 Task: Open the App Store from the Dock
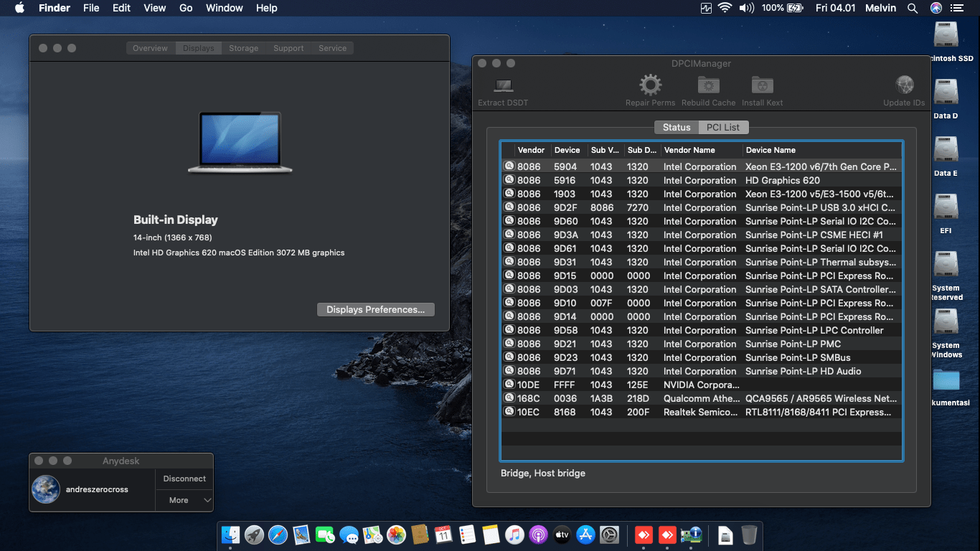[585, 534]
